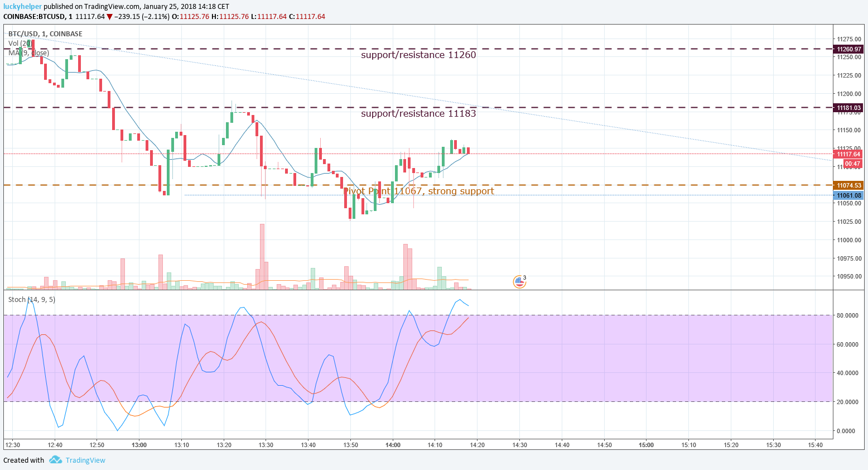Click the -239.15 (-2.11%) price change text
868x470 pixels.
coord(142,16)
